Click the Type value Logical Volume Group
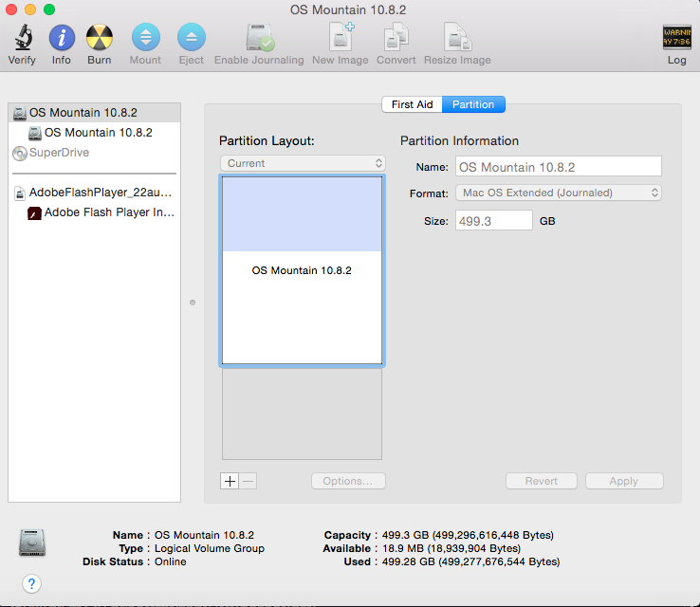700x607 pixels. pyautogui.click(x=210, y=548)
